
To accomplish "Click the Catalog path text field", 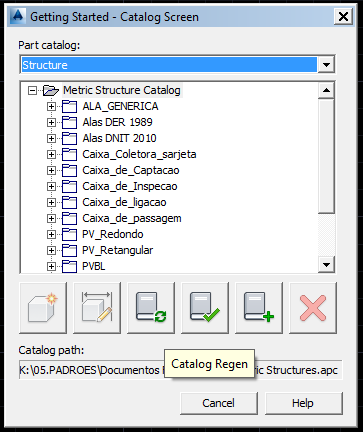I will point(180,370).
